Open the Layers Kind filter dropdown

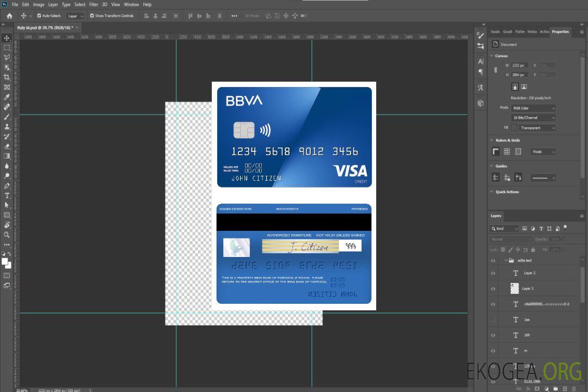coord(504,229)
